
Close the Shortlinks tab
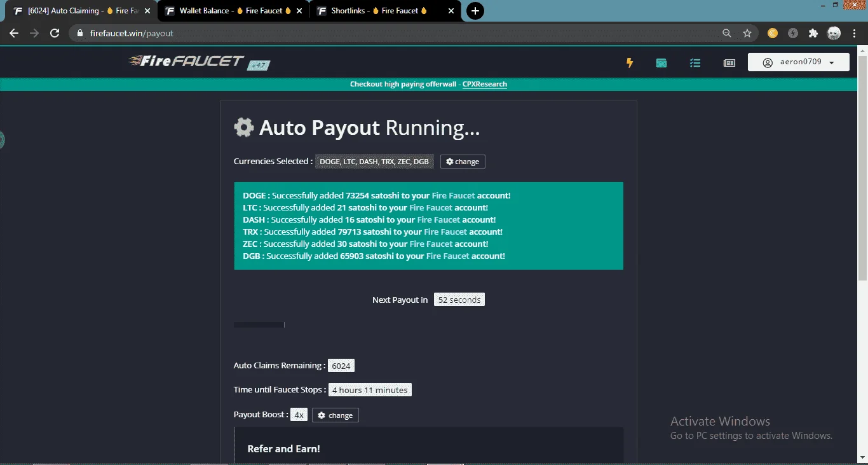[452, 11]
